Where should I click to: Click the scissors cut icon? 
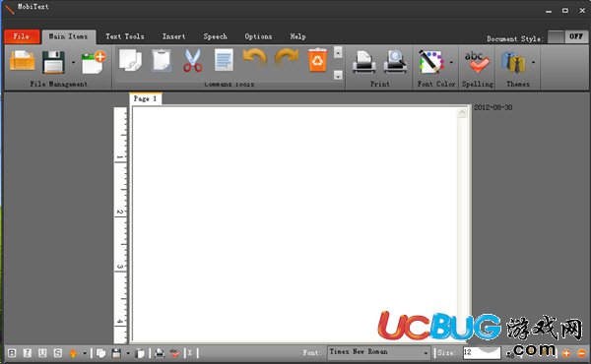193,60
